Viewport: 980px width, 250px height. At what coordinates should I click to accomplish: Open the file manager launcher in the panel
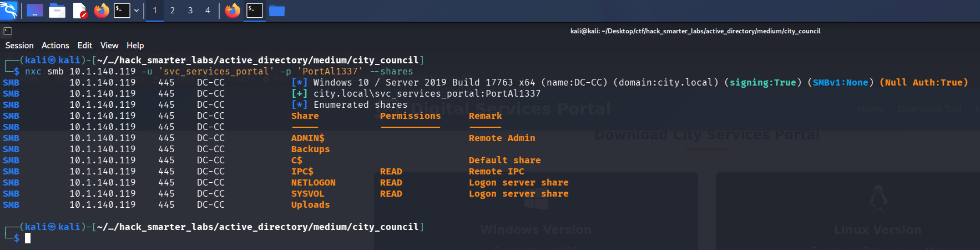tap(57, 10)
